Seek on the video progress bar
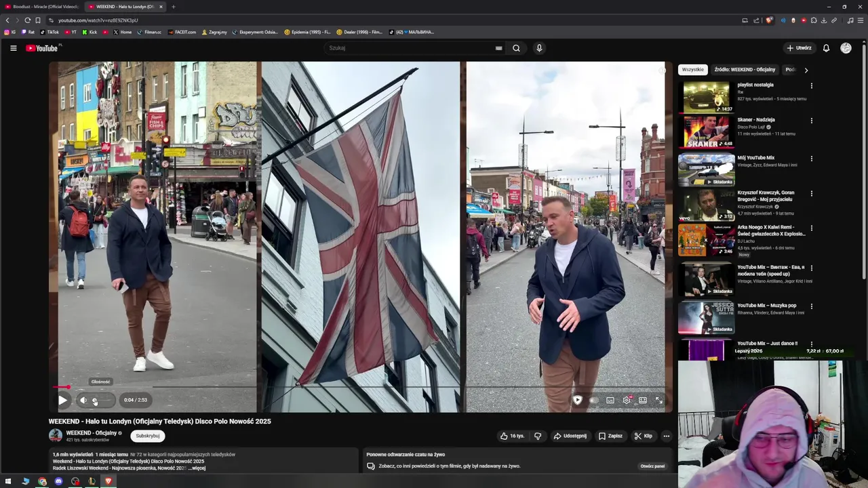Image resolution: width=868 pixels, height=488 pixels. pyautogui.click(x=359, y=387)
